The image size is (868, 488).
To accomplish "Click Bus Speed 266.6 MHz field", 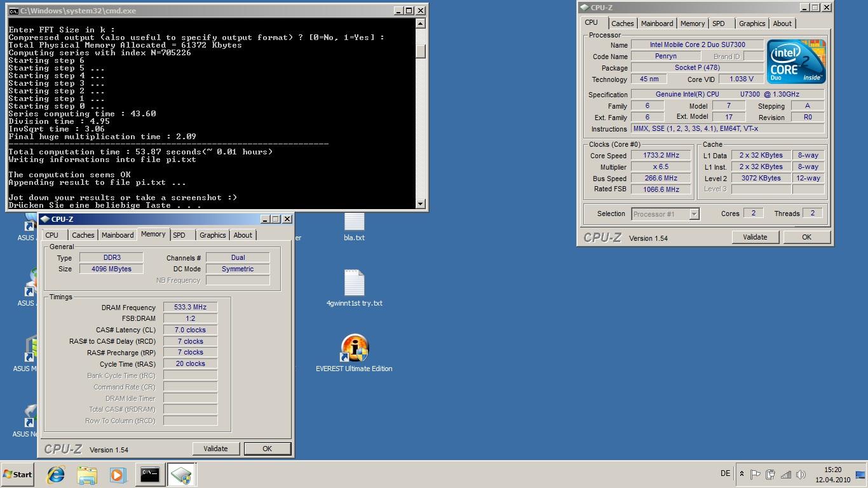I will coord(661,178).
